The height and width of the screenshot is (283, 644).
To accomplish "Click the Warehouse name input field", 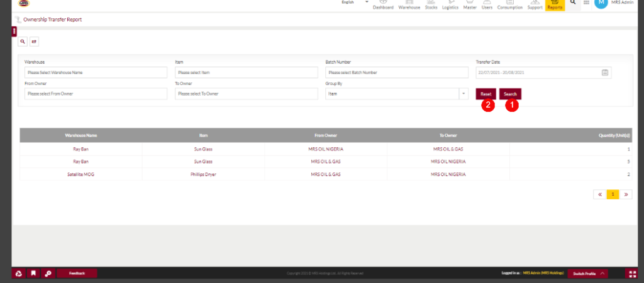I will (96, 72).
